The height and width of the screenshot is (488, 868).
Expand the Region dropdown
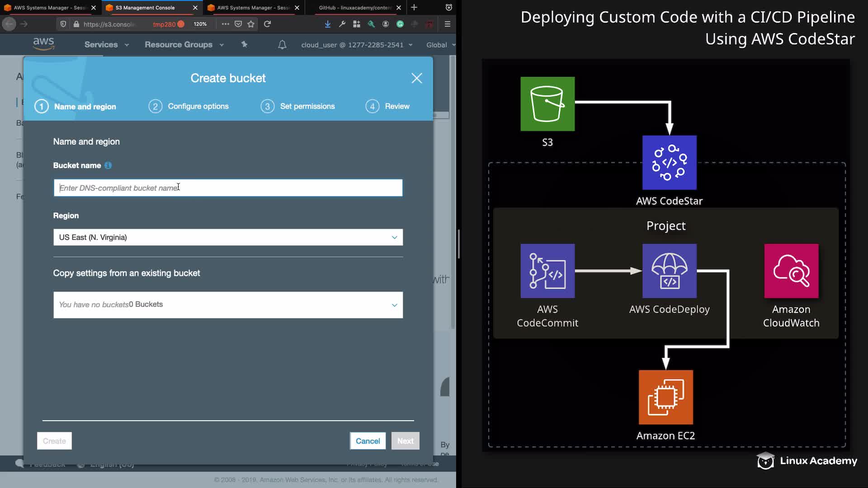pos(228,237)
